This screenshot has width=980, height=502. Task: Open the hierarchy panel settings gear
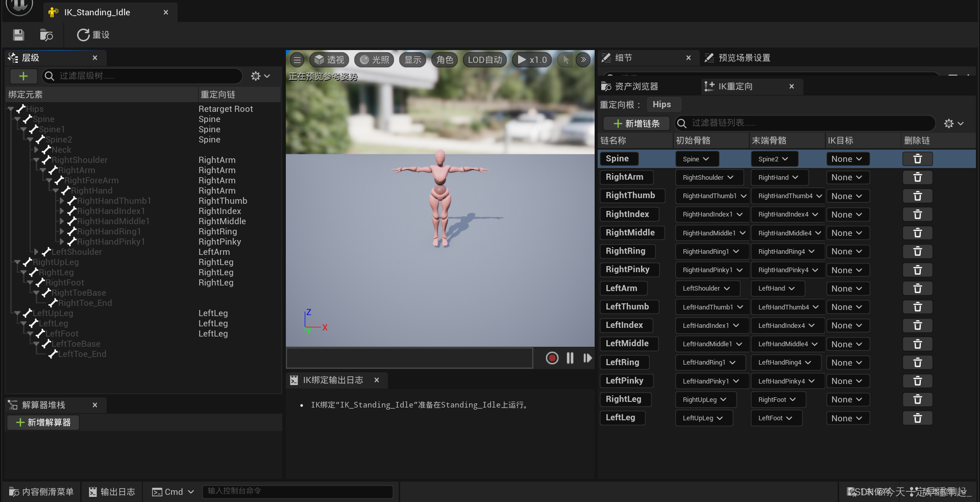pos(255,76)
